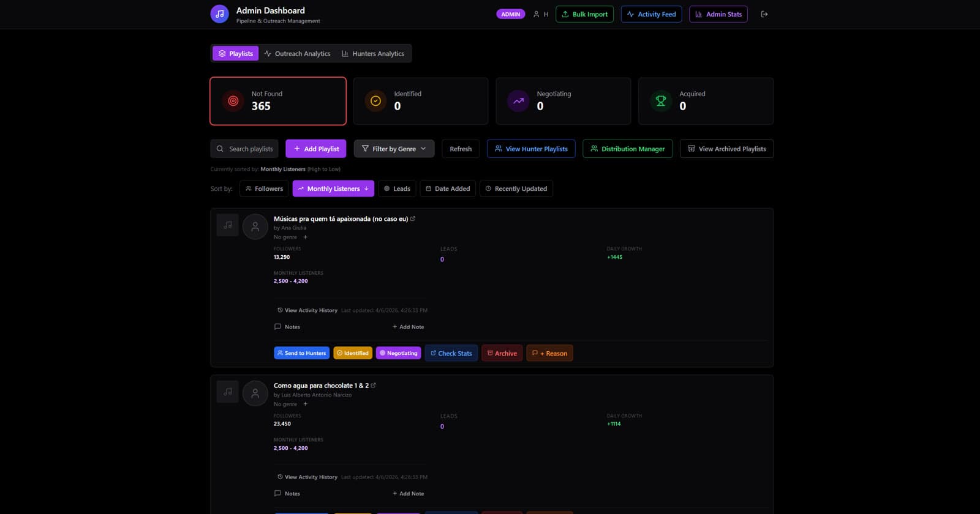
Task: Click followers value 13,290
Action: click(282, 257)
